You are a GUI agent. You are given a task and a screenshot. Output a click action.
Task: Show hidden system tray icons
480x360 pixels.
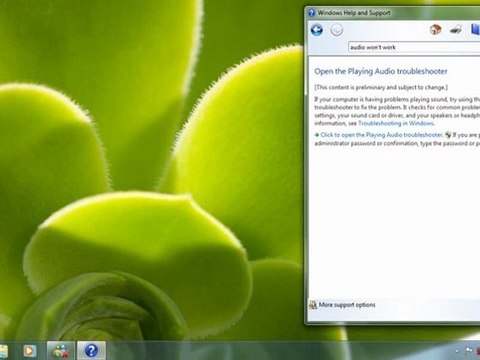pyautogui.click(x=457, y=351)
